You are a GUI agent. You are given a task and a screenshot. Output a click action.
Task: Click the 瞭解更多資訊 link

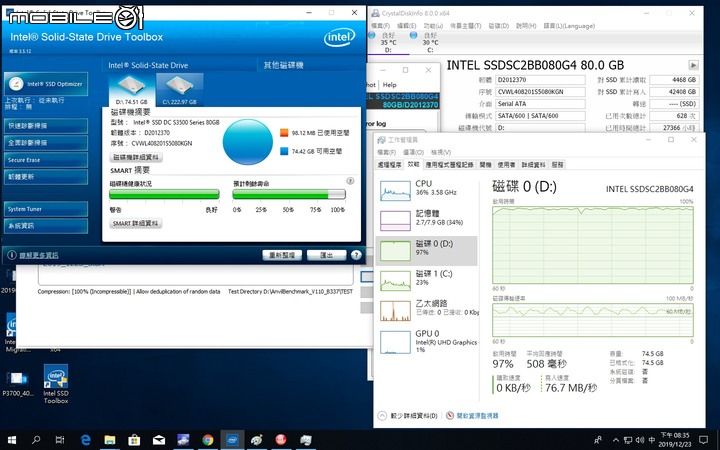point(39,255)
